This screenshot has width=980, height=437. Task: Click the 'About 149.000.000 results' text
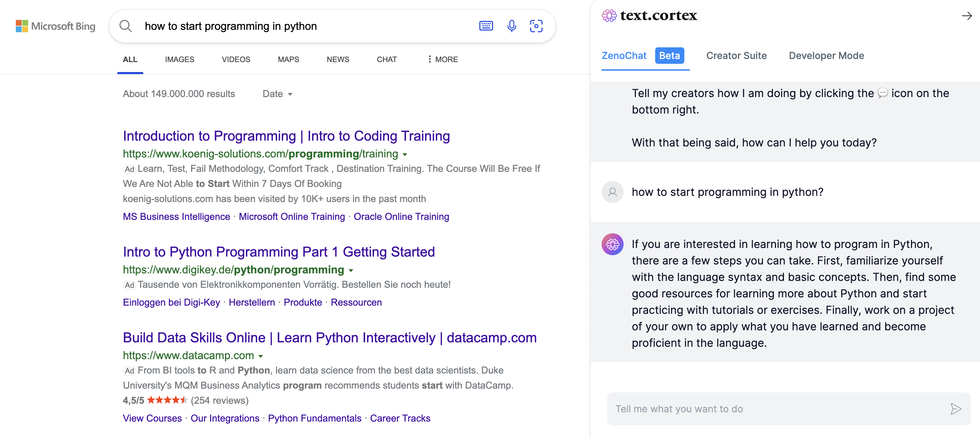point(179,94)
